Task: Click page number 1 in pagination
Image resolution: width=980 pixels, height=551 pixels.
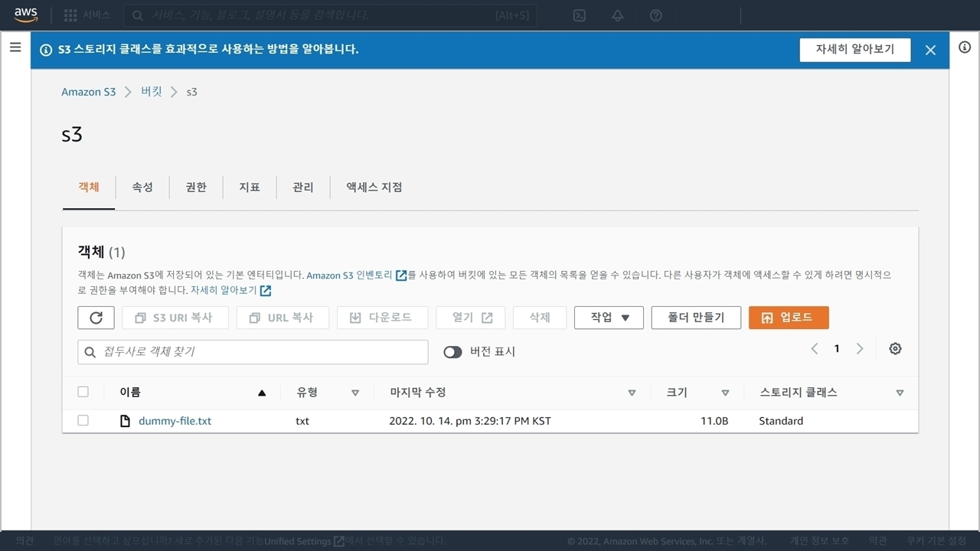Action: [x=837, y=349]
